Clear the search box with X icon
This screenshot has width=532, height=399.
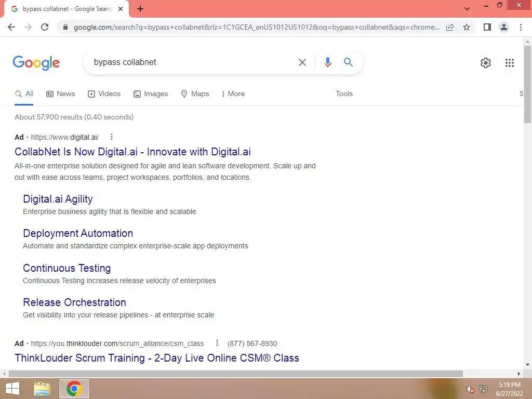pyautogui.click(x=302, y=62)
